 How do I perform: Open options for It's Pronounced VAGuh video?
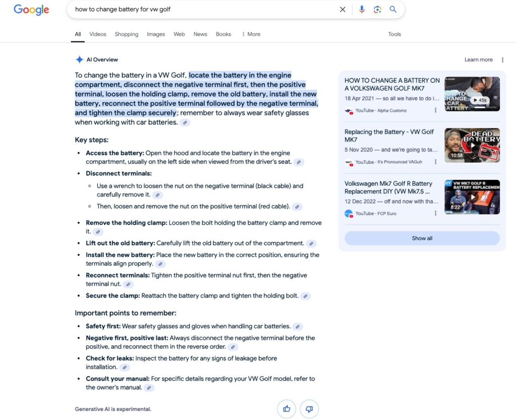435,162
